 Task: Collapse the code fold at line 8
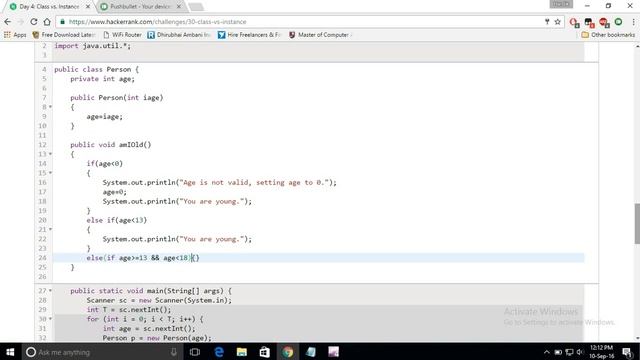[x=51, y=107]
